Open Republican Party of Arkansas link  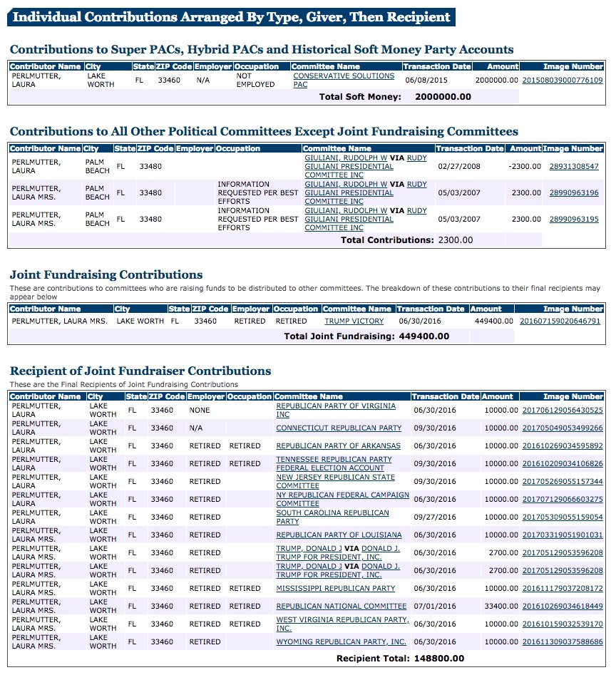[x=339, y=446]
